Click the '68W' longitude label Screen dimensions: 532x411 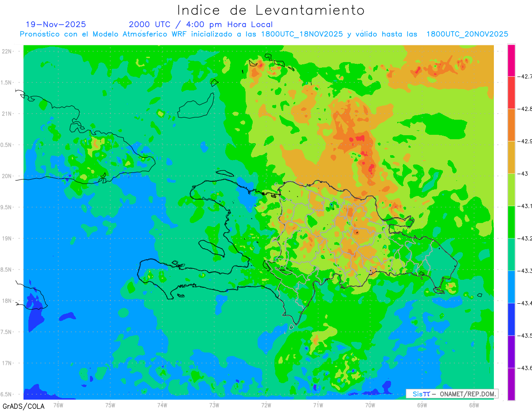(474, 405)
